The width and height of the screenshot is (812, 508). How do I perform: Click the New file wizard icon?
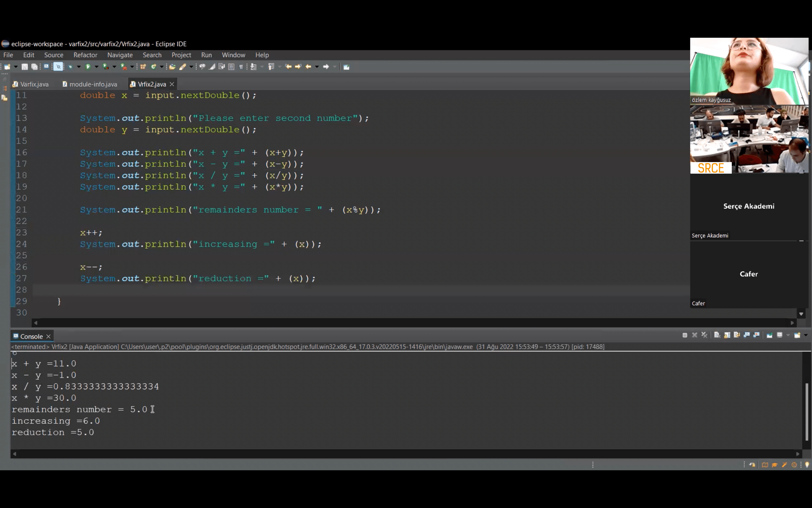click(7, 67)
